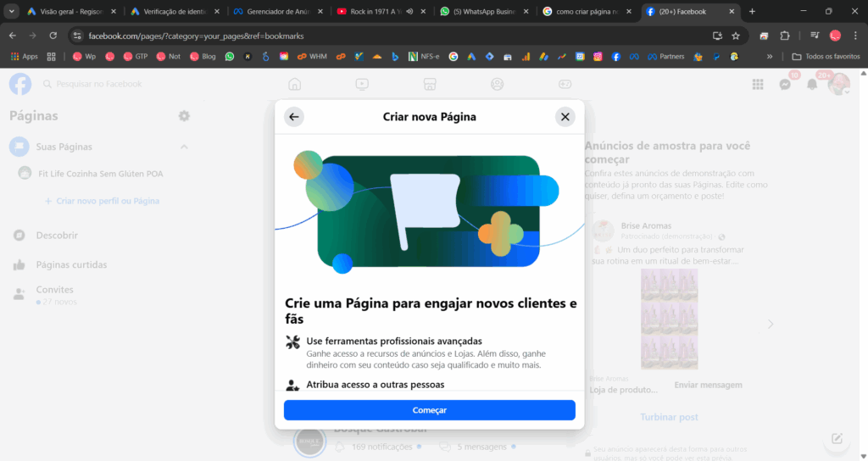Mute the YouTube tab audio icon

(x=409, y=11)
